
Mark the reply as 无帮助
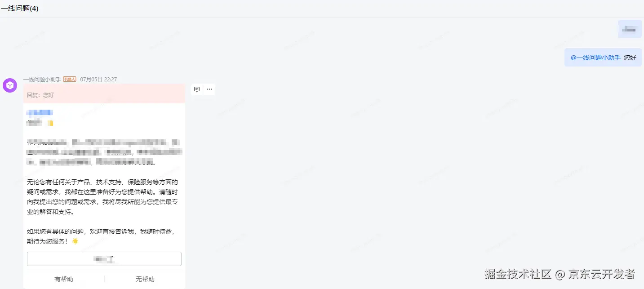tap(145, 279)
